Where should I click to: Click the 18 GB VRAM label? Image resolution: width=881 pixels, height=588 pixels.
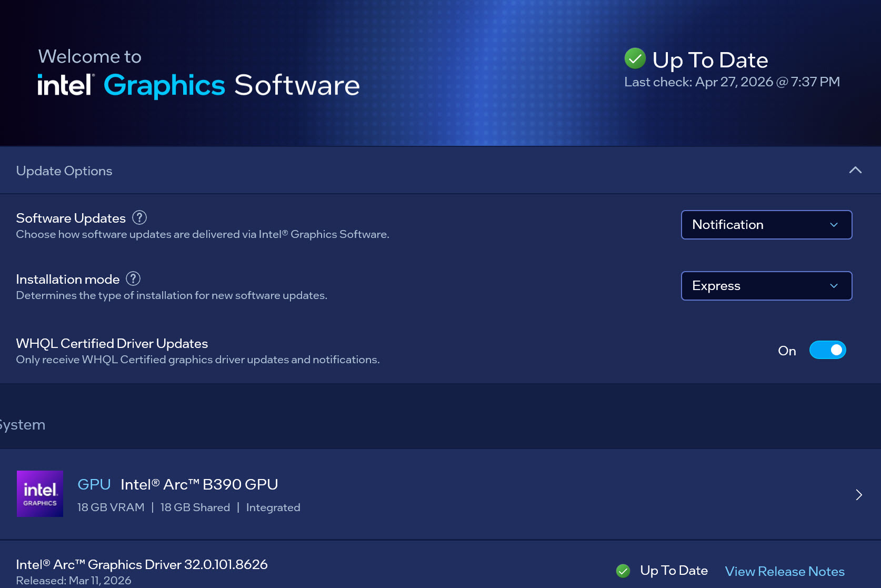pos(111,507)
